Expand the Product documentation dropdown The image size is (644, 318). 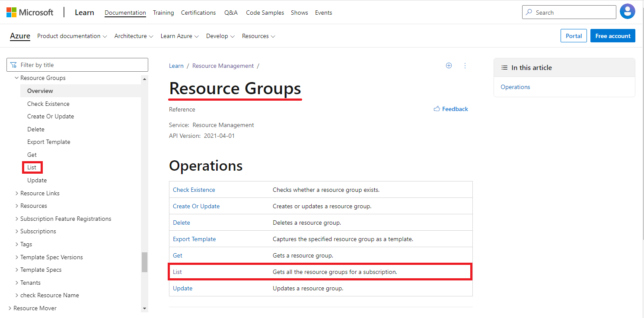pyautogui.click(x=72, y=36)
